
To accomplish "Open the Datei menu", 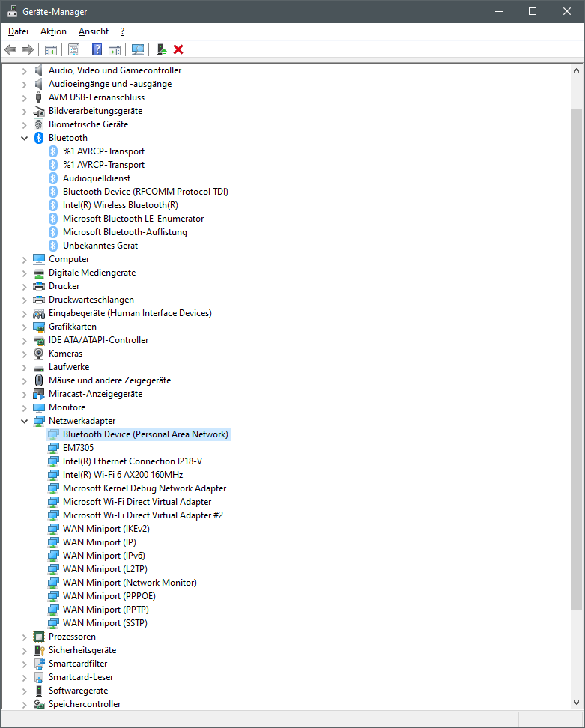I will (x=19, y=31).
